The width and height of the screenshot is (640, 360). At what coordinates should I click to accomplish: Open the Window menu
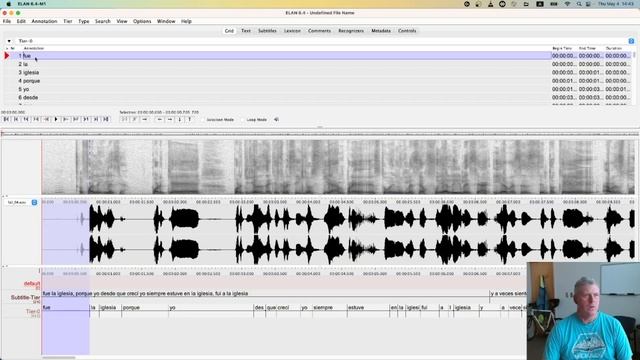click(x=166, y=21)
